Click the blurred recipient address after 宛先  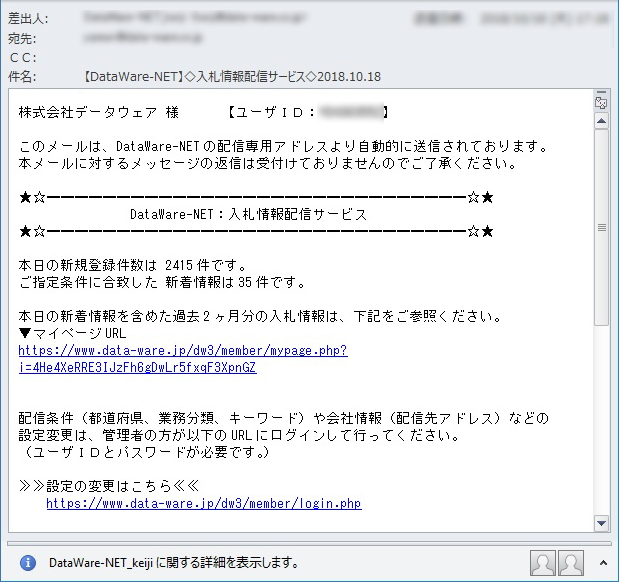[x=143, y=38]
